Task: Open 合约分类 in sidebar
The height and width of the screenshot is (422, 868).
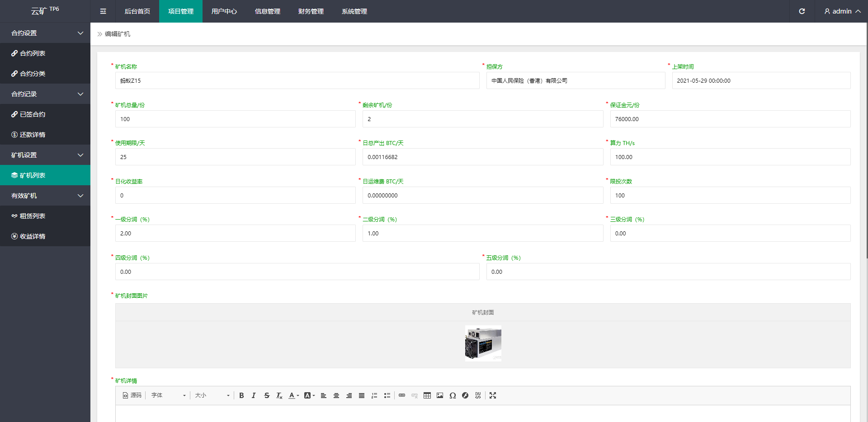Action: [45, 74]
